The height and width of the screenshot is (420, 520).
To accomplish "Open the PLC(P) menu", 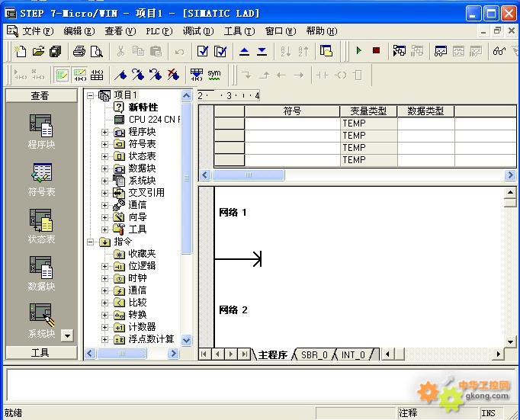I will pos(159,31).
